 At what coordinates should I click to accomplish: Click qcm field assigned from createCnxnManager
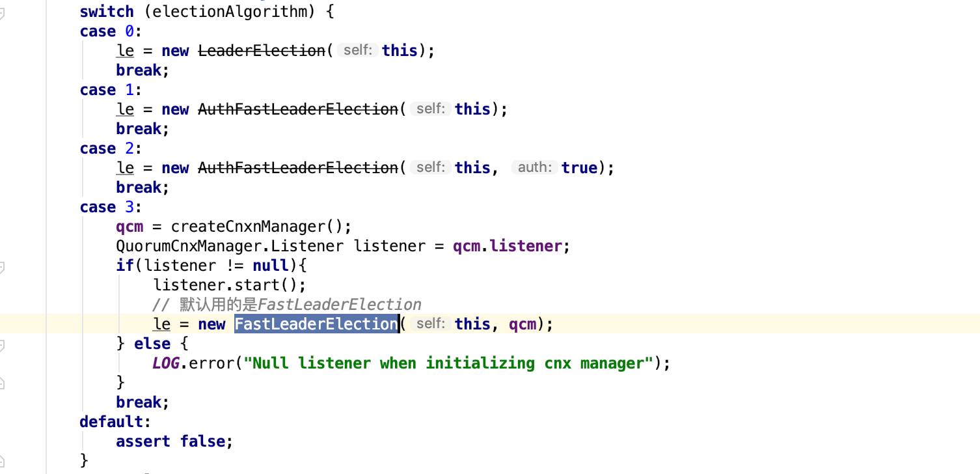(129, 226)
